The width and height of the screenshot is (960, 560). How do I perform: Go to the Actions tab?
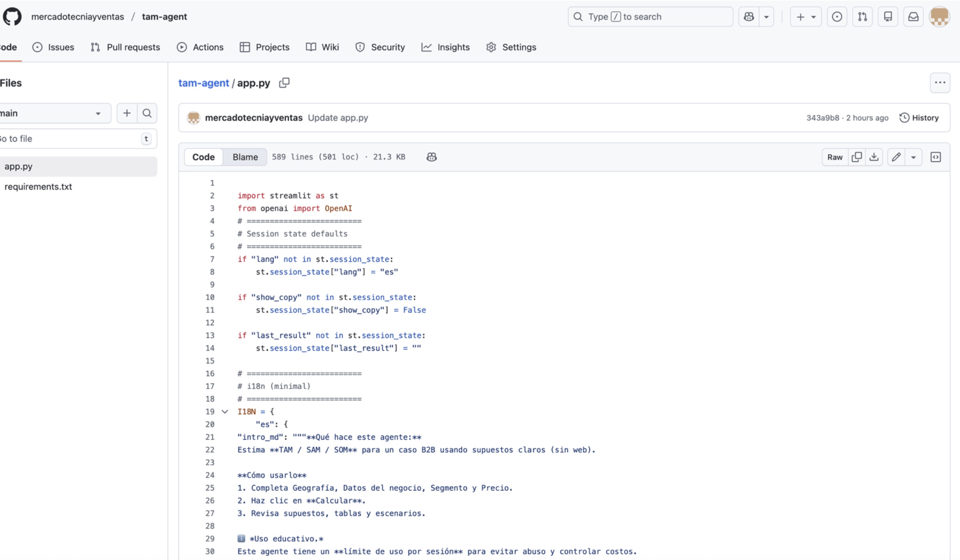point(200,47)
